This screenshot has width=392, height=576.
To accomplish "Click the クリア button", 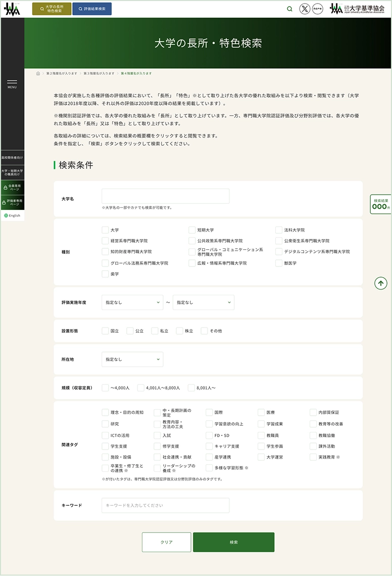I will (x=167, y=542).
